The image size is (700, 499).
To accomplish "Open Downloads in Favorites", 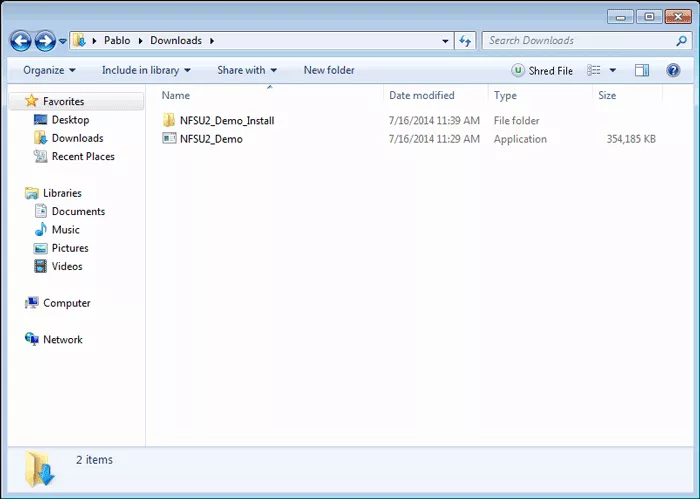I will point(78,138).
